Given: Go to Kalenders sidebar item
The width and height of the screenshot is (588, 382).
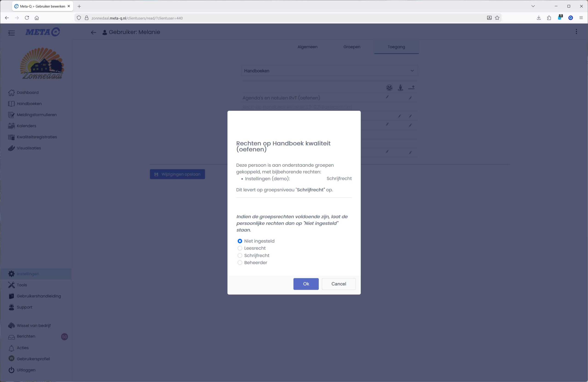Looking at the screenshot, I should [x=26, y=126].
